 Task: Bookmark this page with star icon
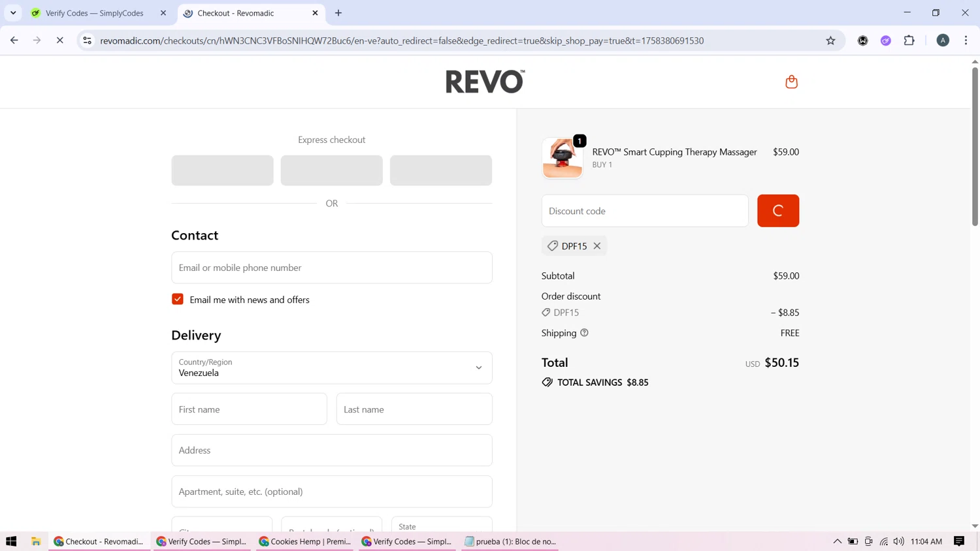coord(830,40)
